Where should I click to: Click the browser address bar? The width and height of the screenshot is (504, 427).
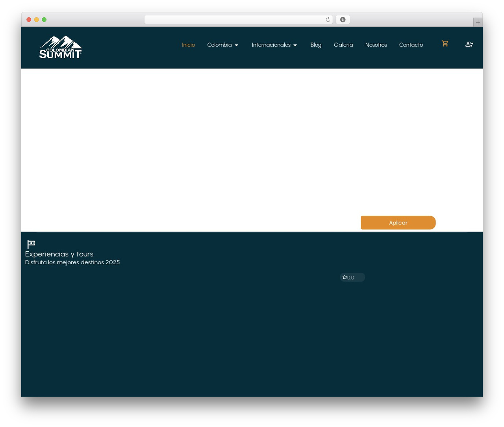tap(238, 20)
